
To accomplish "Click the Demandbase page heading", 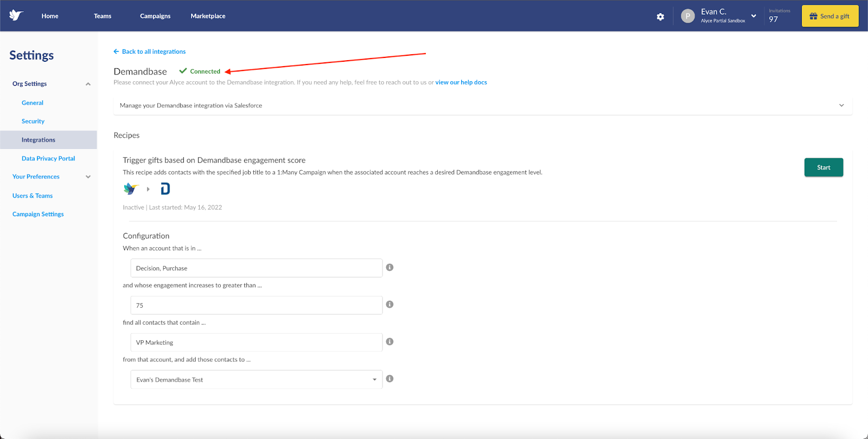I will [x=140, y=72].
